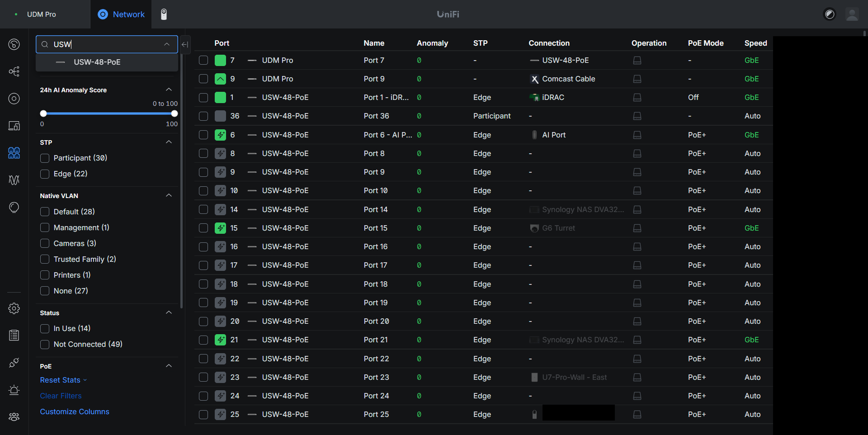Collapse the 24h AI Anomaly Score section
The width and height of the screenshot is (868, 435).
click(x=169, y=90)
